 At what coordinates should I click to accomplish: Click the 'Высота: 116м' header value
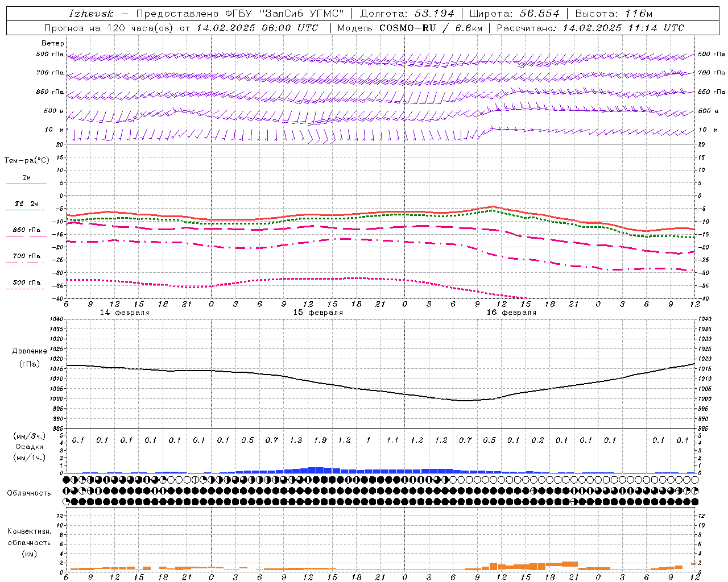(x=614, y=14)
